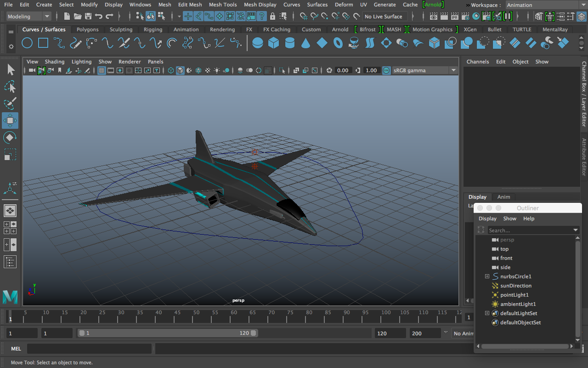Activate the Scale tool in the toolbox
This screenshot has width=588, height=368.
click(x=10, y=154)
